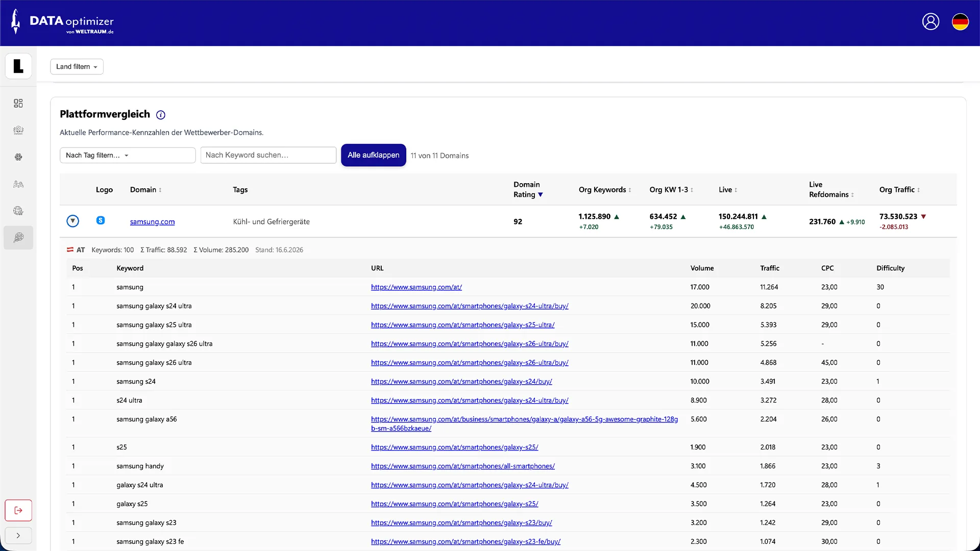The width and height of the screenshot is (980, 551).
Task: Click the DATA optimizer rocket logo
Action: [x=62, y=22]
